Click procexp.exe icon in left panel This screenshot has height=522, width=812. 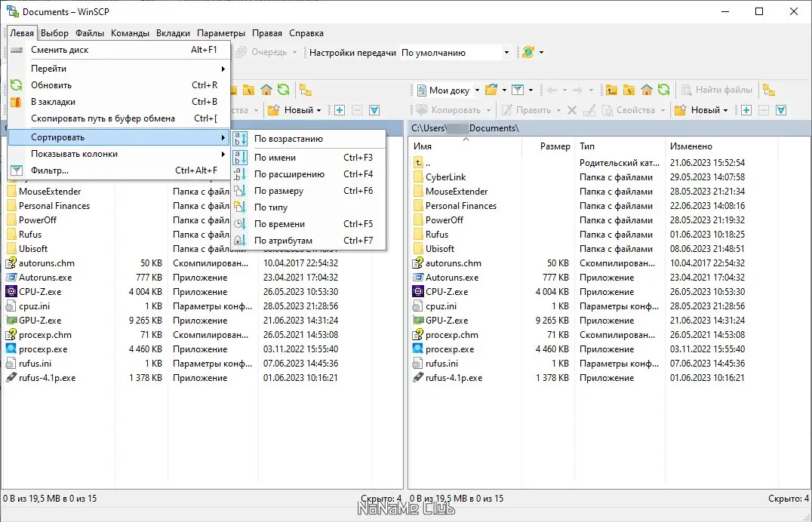click(11, 349)
